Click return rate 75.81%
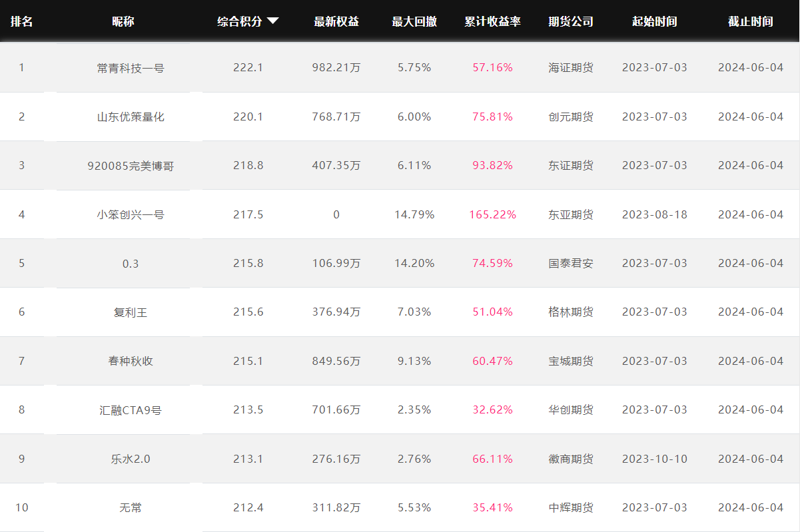 [493, 117]
